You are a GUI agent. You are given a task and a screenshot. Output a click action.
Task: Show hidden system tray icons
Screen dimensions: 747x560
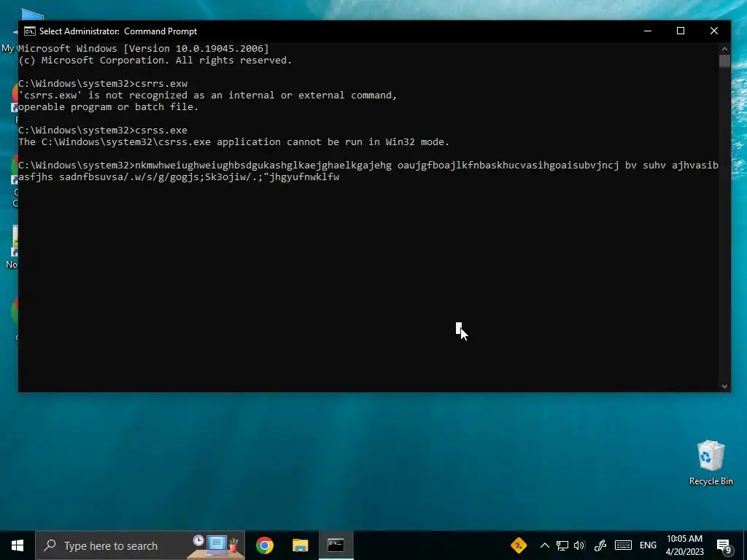click(x=544, y=545)
